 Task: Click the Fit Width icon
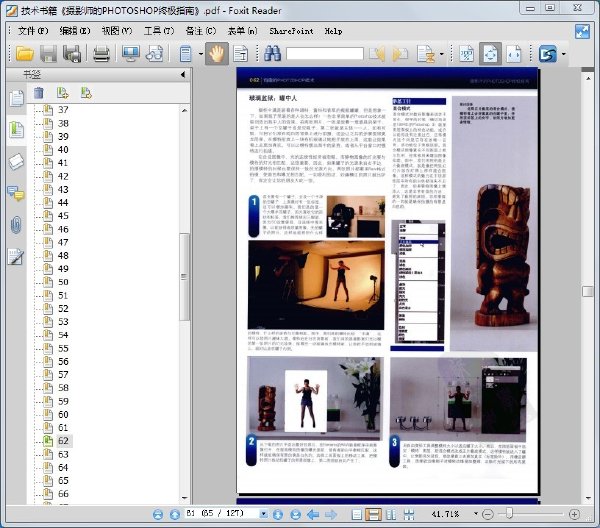point(514,54)
